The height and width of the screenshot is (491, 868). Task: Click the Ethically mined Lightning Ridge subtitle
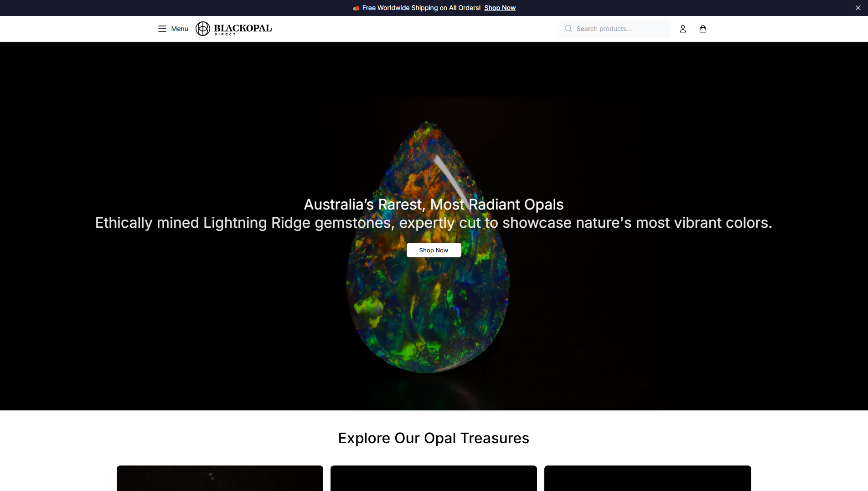434,223
